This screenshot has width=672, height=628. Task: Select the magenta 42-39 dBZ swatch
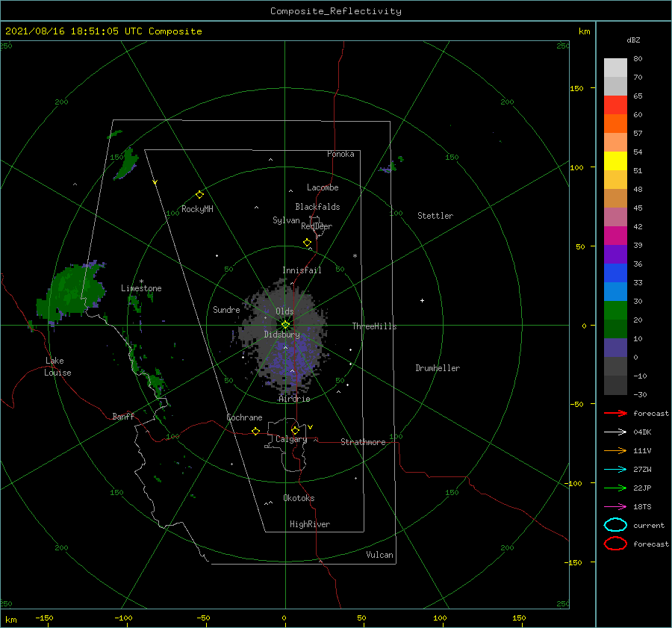pyautogui.click(x=615, y=236)
